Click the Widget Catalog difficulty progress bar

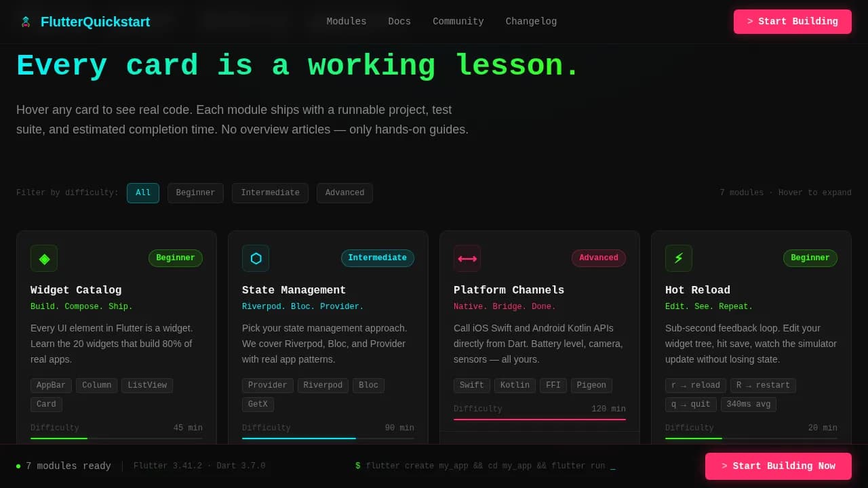click(117, 439)
